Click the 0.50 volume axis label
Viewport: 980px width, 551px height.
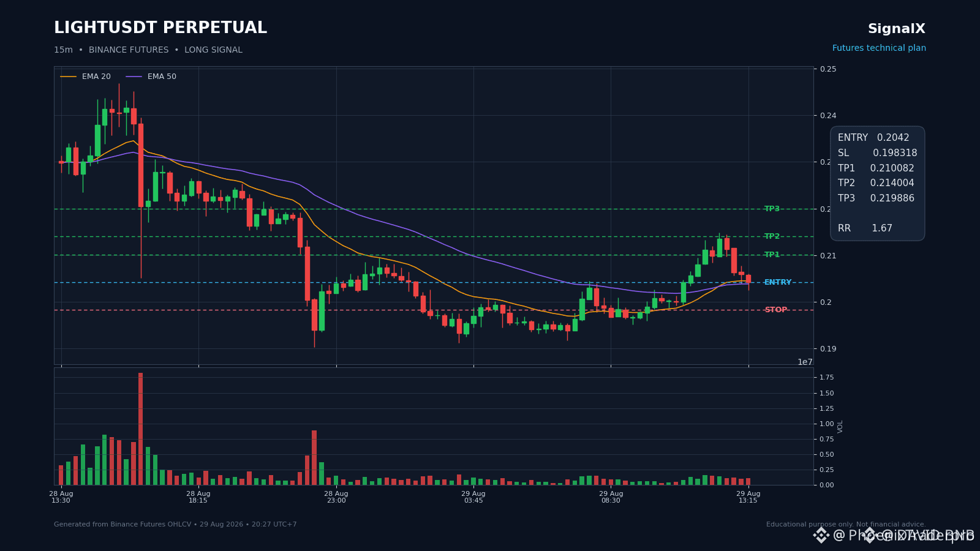click(x=827, y=454)
